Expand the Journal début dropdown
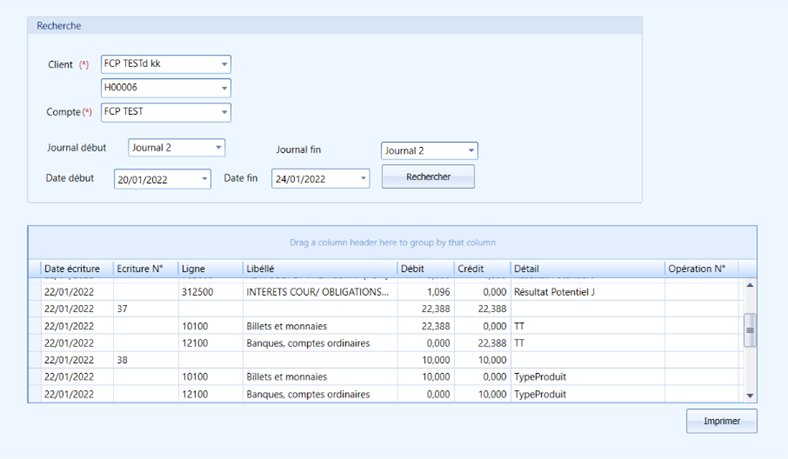The image size is (788, 459). (219, 148)
